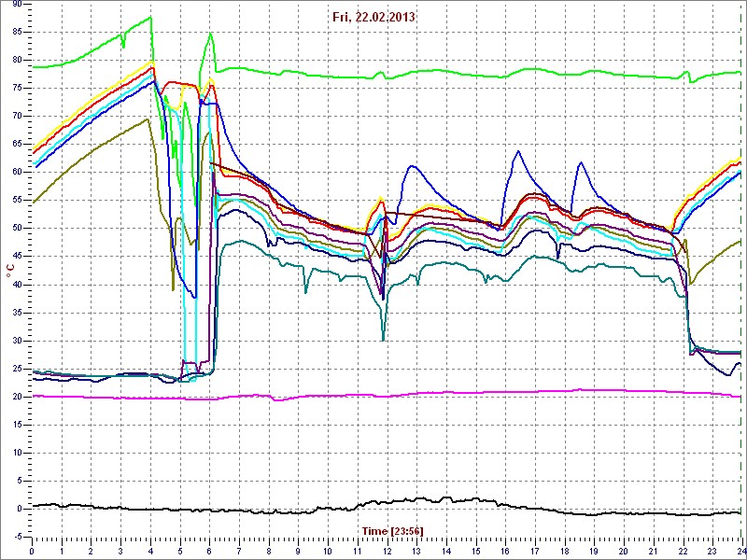Image resolution: width=747 pixels, height=560 pixels.
Task: Click the "75" temperature axis label
Action: 18,88
